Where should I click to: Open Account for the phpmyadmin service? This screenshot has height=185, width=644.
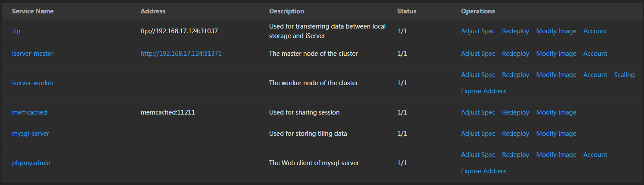click(x=595, y=155)
